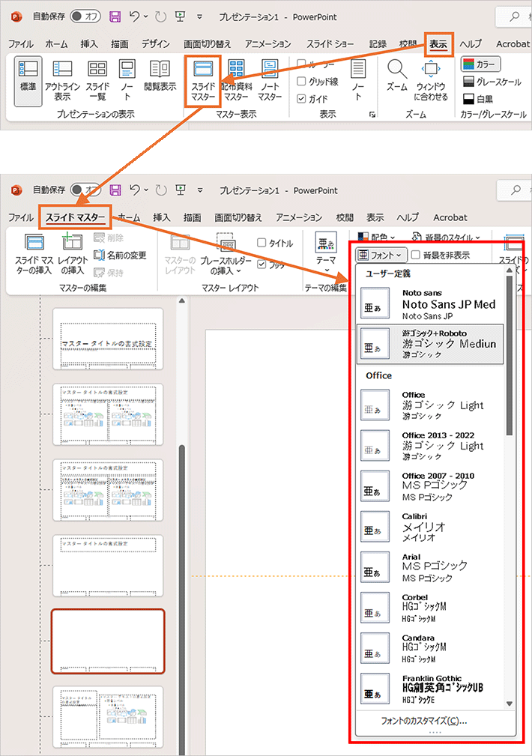Open 配色 colors dropdown
This screenshot has height=756, width=532.
point(377,237)
